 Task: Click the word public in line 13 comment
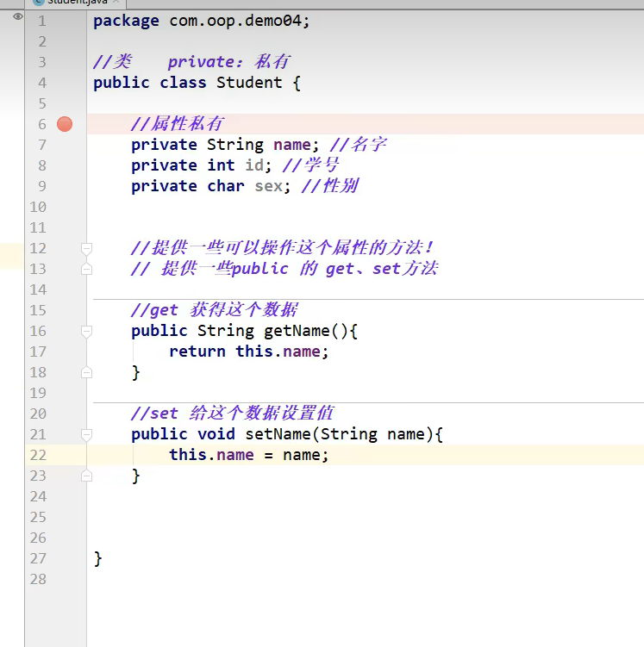coord(260,269)
